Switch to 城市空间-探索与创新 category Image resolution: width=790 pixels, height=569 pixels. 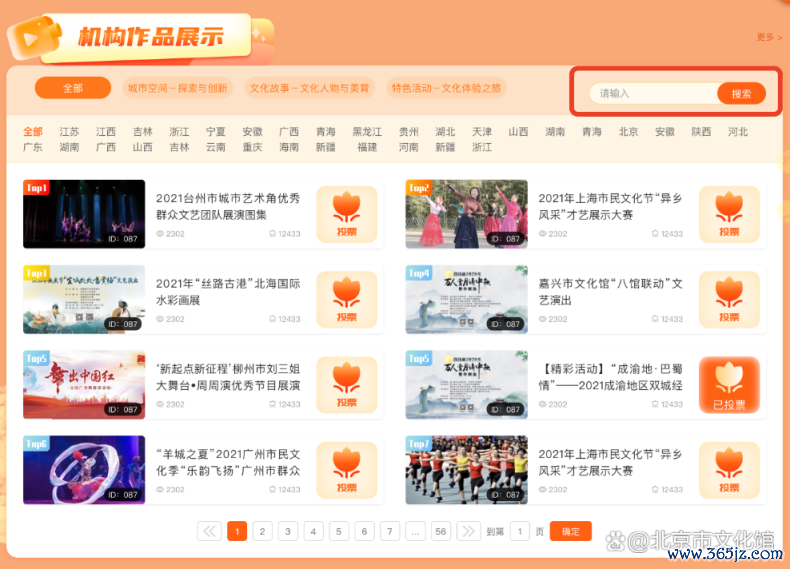(177, 88)
